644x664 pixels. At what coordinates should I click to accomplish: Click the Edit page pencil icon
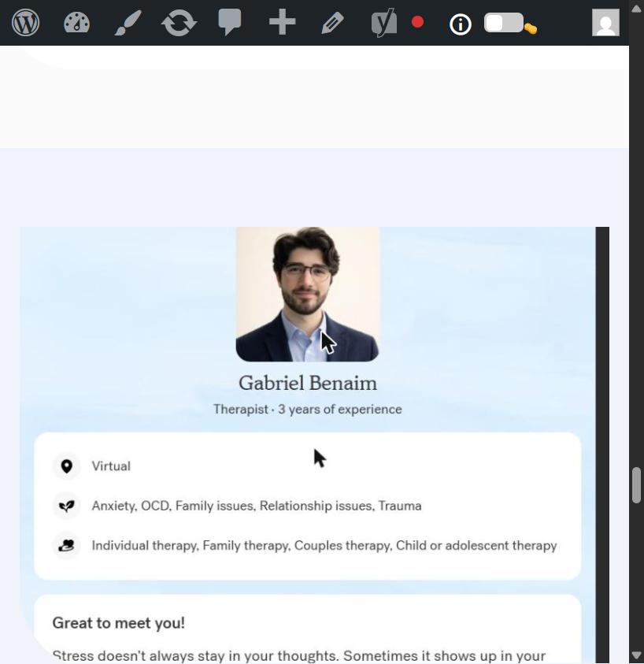point(333,23)
